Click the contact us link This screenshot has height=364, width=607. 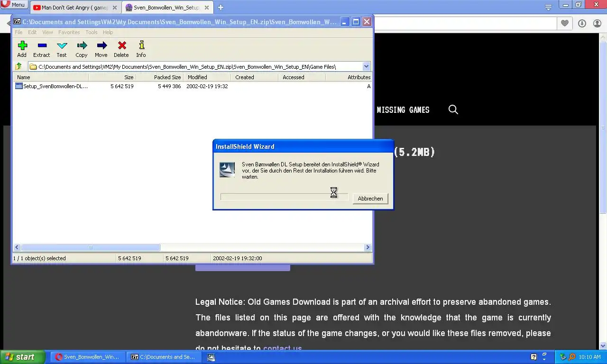click(x=283, y=349)
